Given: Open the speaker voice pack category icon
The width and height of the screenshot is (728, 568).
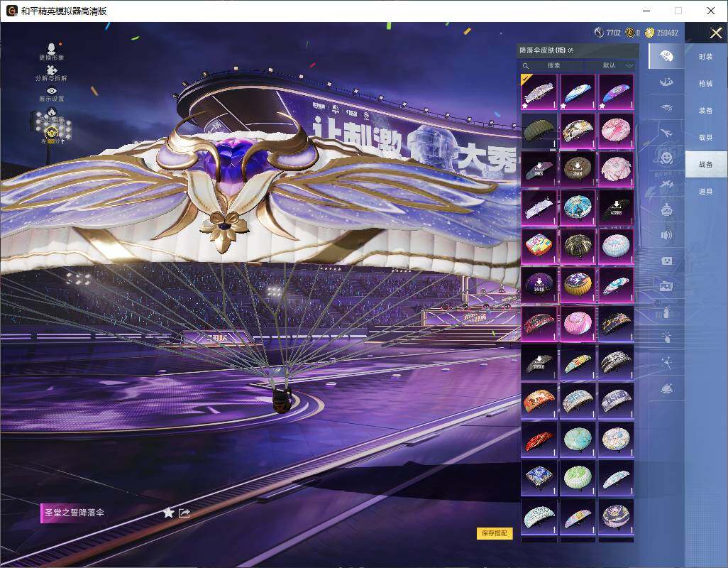Looking at the screenshot, I should 666,235.
